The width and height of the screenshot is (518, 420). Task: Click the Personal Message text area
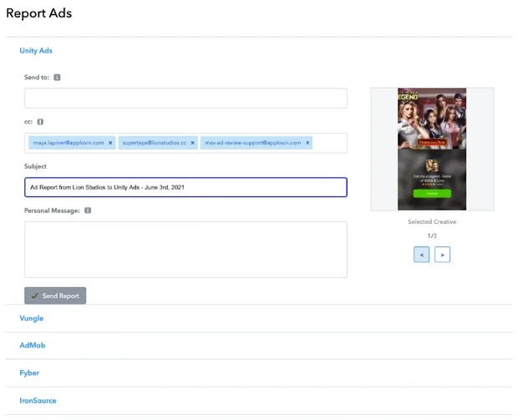(185, 250)
